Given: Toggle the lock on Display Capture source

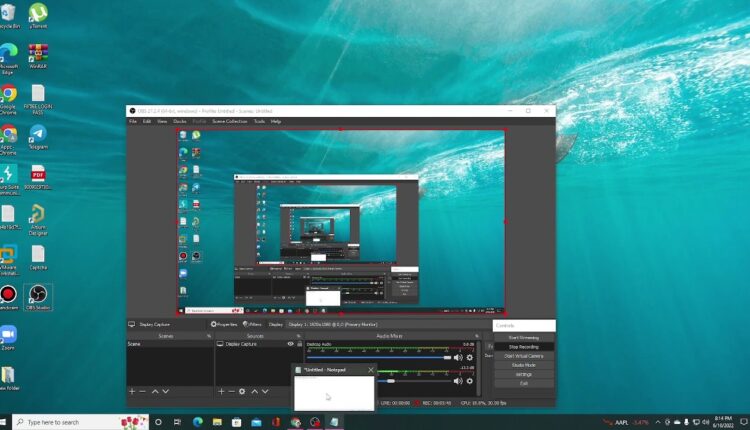Looking at the screenshot, I should coord(300,343).
